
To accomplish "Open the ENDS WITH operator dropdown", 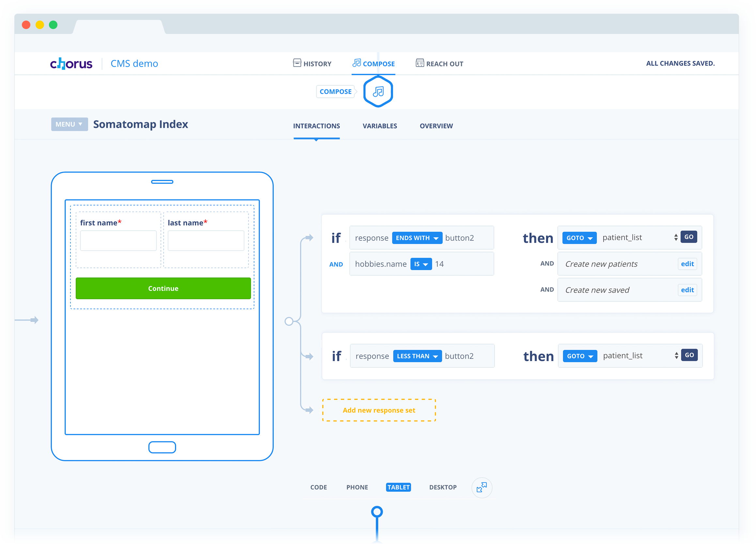I will click(x=417, y=238).
